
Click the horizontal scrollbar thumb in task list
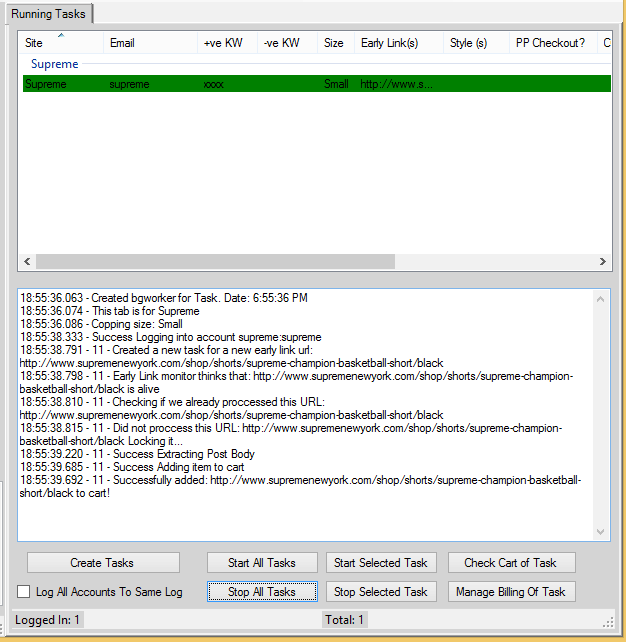coord(215,261)
